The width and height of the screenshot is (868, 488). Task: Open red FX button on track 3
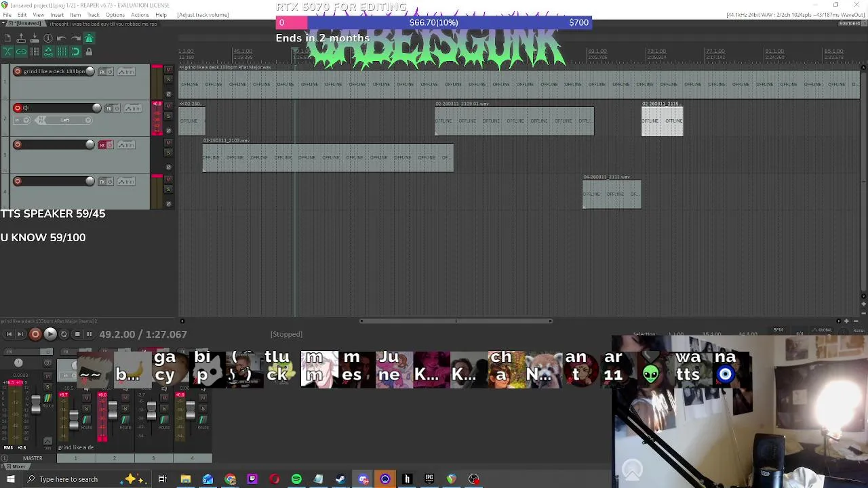103,145
